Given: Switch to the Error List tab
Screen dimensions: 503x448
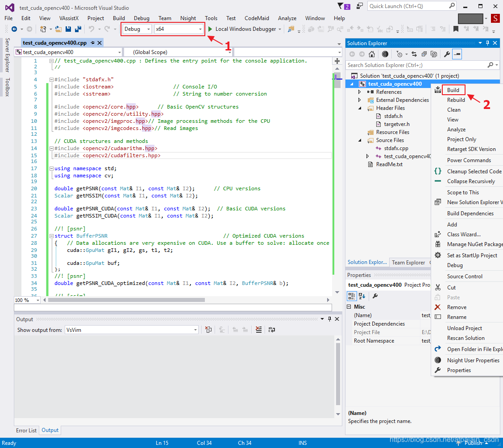Looking at the screenshot, I should (26, 430).
